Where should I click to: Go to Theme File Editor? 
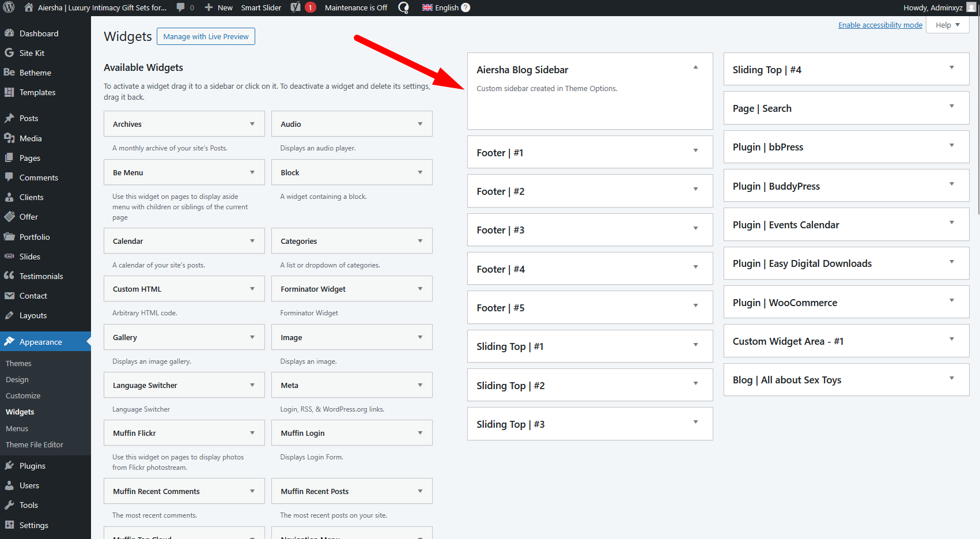pyautogui.click(x=35, y=444)
